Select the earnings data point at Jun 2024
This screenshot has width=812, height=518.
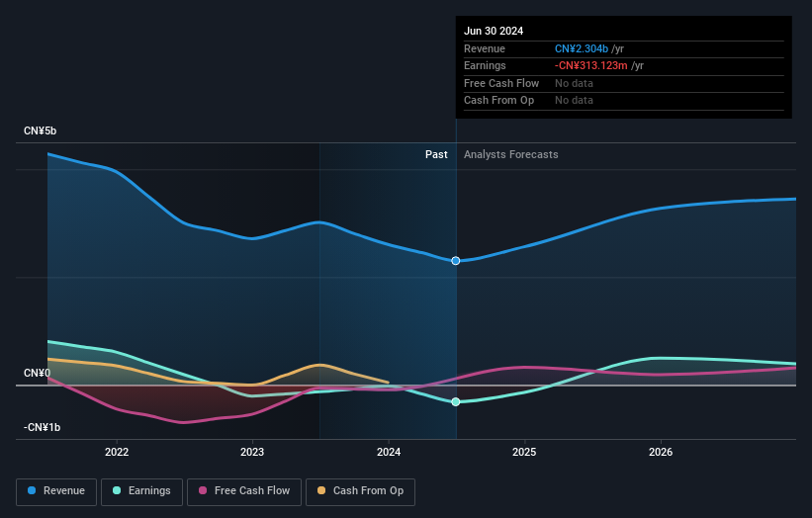click(x=456, y=402)
